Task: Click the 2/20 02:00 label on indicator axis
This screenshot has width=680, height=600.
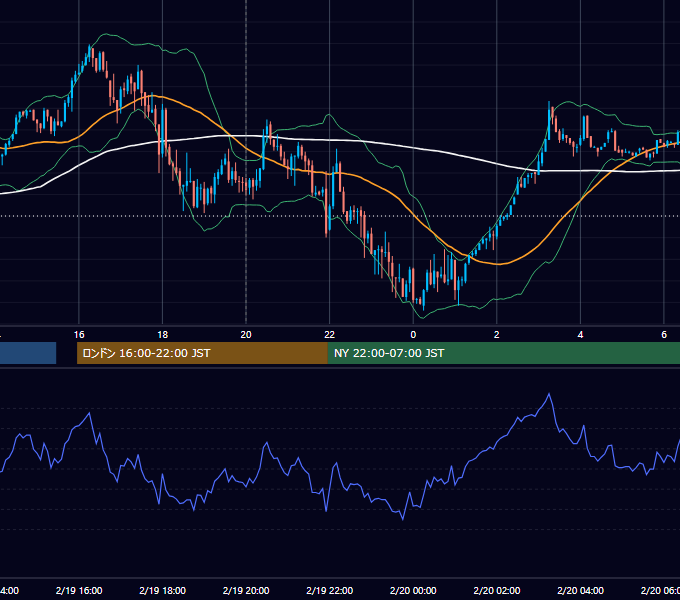Action: coord(497,590)
